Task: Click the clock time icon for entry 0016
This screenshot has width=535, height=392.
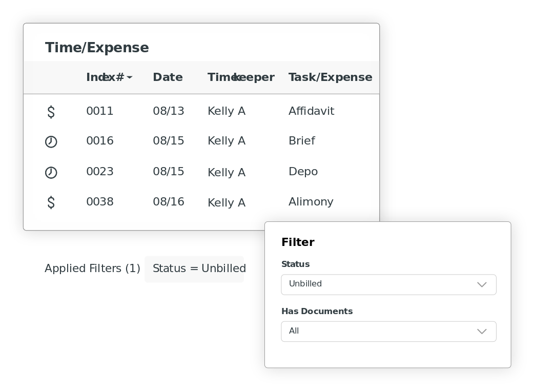Action: (51, 142)
